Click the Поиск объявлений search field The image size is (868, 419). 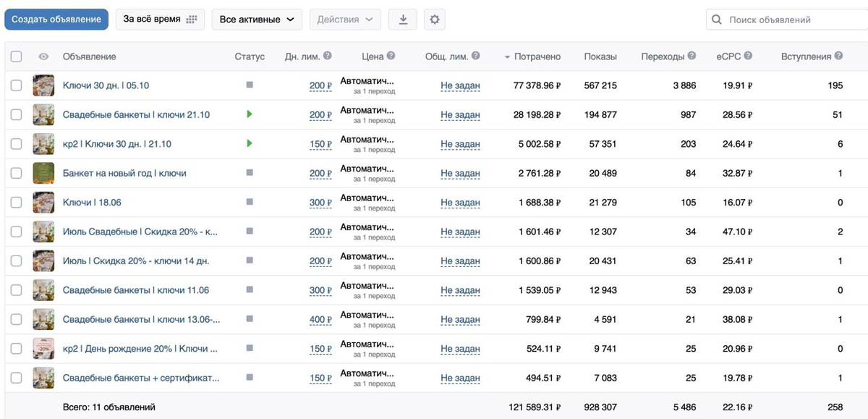point(788,20)
